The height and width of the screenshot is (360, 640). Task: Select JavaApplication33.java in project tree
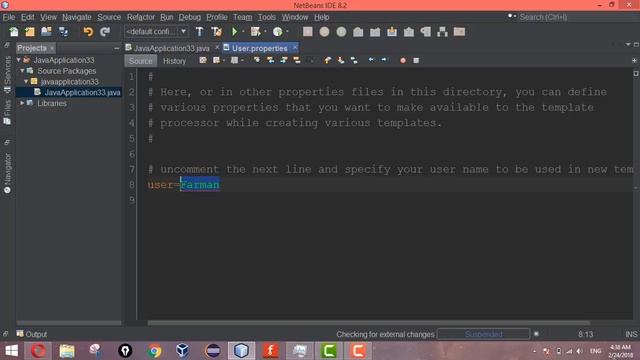(x=82, y=92)
